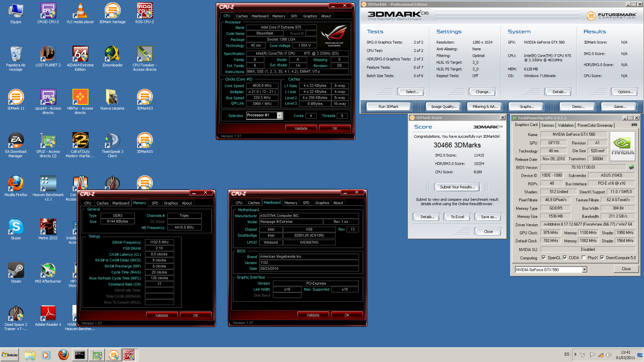Open JDownloader desktop icon
The width and height of the screenshot is (644, 362).
(x=112, y=56)
